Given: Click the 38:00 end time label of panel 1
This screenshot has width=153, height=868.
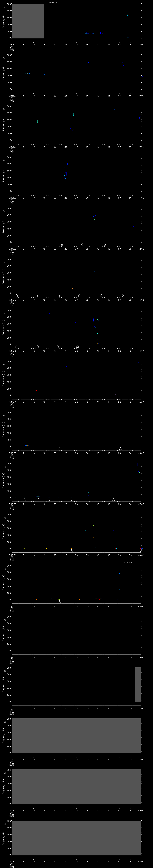Looking at the screenshot, I should [x=141, y=44].
